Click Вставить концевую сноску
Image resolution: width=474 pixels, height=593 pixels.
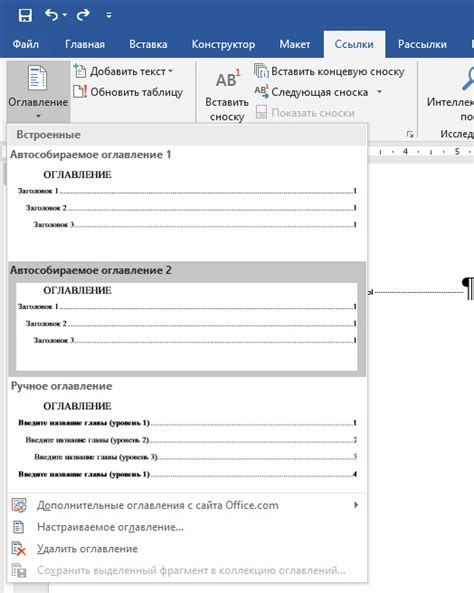329,71
